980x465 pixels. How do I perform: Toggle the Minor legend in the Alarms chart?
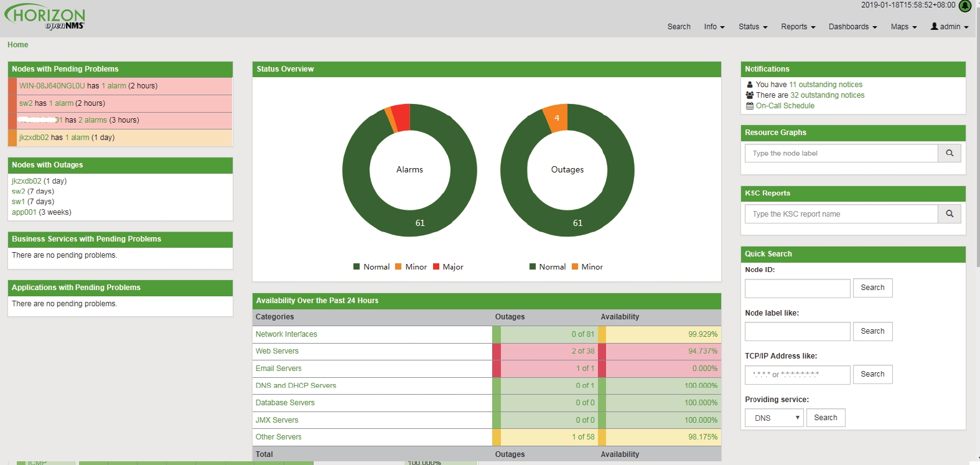click(x=411, y=266)
